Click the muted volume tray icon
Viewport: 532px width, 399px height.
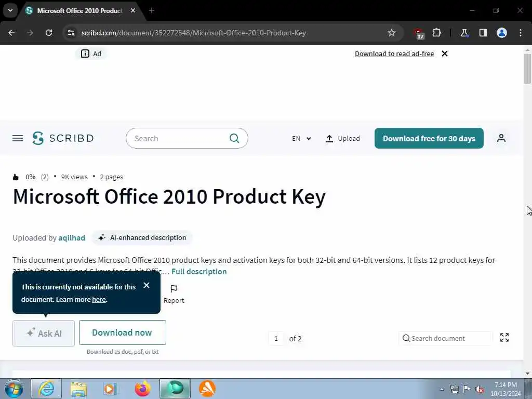click(480, 389)
